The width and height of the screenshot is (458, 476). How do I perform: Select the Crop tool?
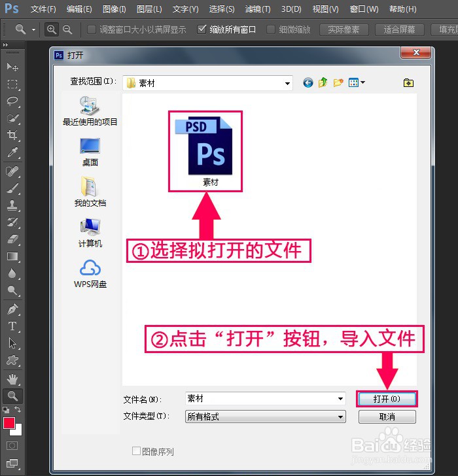click(x=12, y=135)
